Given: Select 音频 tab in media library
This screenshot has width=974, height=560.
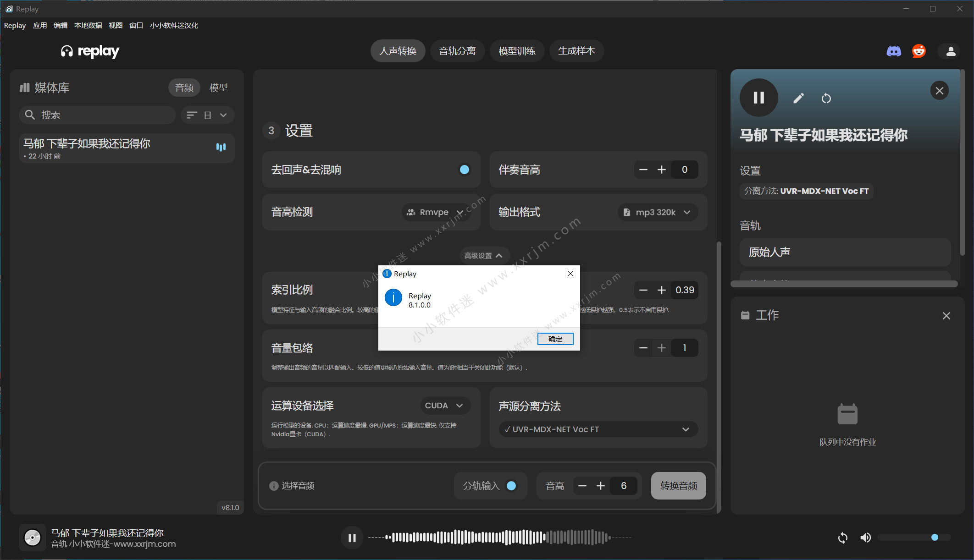Looking at the screenshot, I should point(184,88).
